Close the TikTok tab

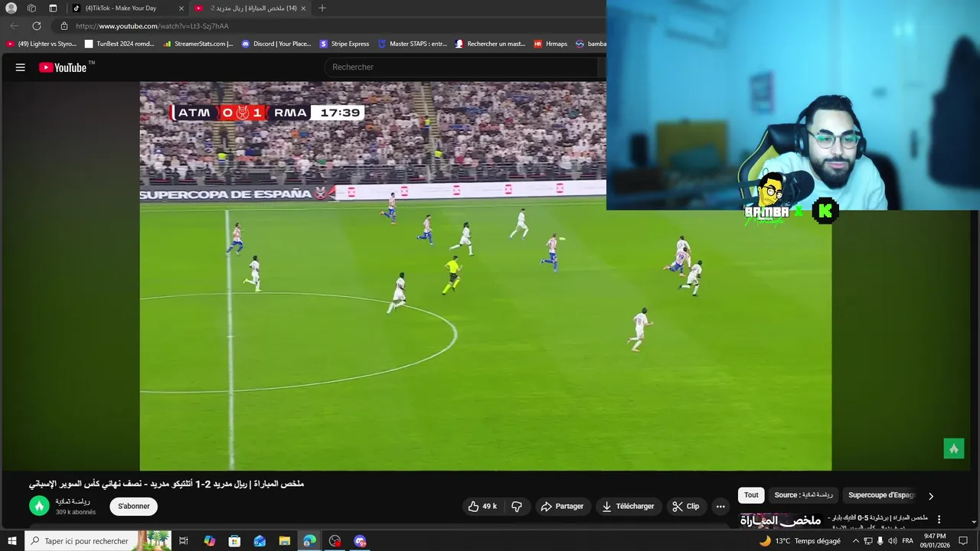tap(181, 8)
